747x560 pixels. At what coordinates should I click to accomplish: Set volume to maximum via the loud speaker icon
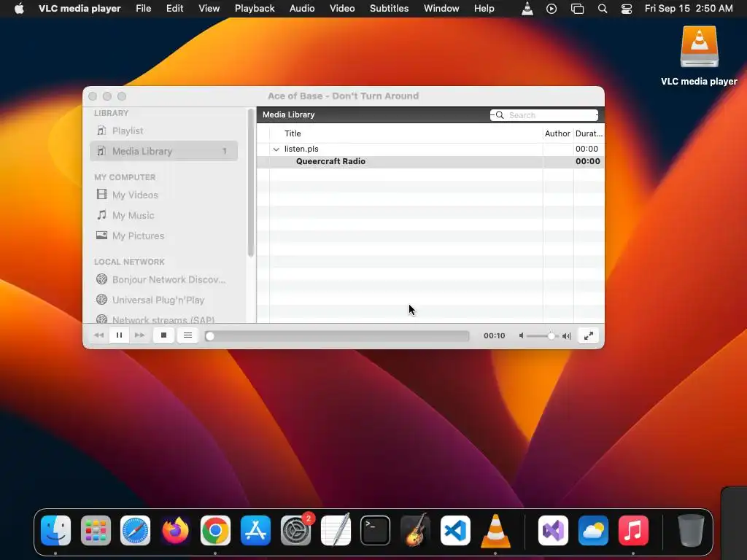tap(566, 335)
